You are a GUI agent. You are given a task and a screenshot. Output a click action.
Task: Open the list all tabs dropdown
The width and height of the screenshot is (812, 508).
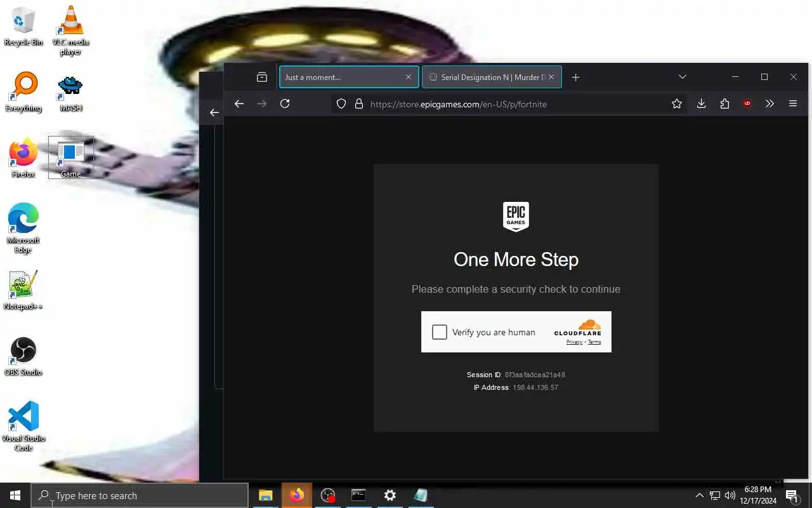pos(683,77)
